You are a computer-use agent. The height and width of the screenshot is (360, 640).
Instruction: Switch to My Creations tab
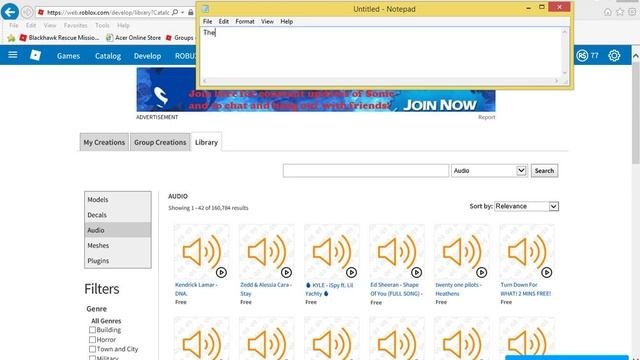(x=104, y=142)
